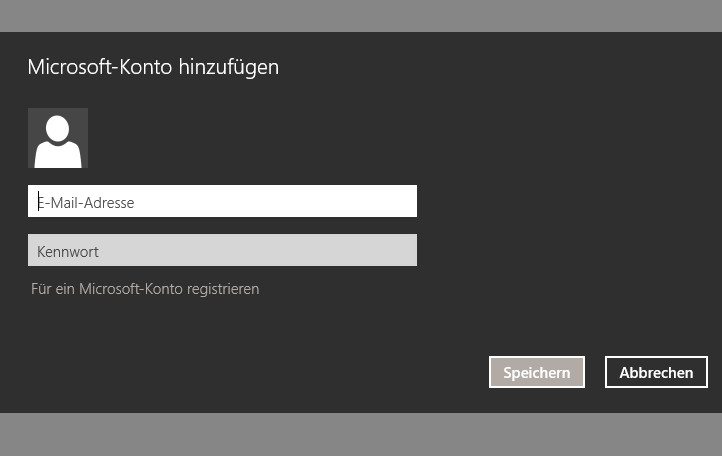Click the word 'hinzufügen' in the heading

[229, 68]
